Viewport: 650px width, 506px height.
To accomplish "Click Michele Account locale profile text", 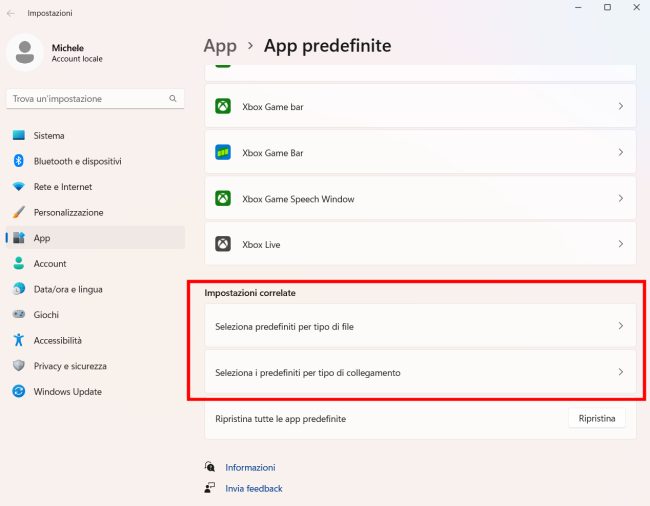I will click(77, 53).
